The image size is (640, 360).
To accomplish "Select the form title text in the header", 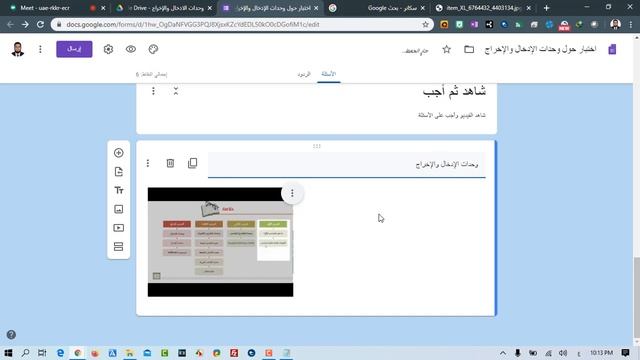I will 540,49.
